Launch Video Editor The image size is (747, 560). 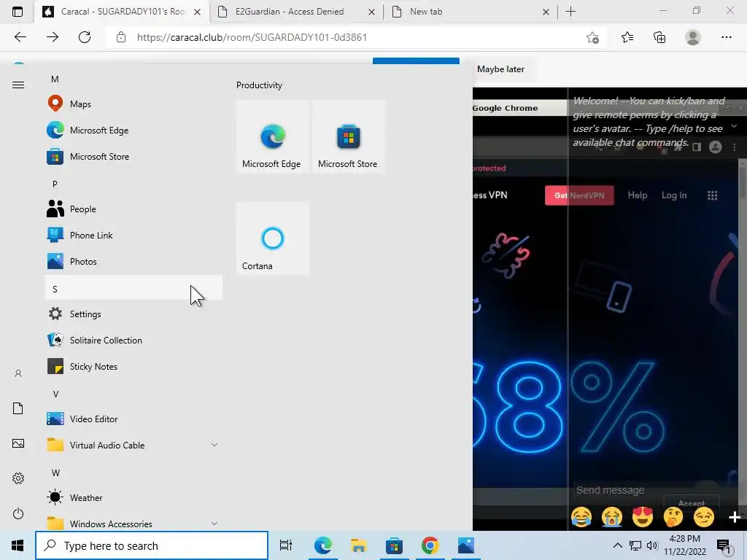point(133,419)
